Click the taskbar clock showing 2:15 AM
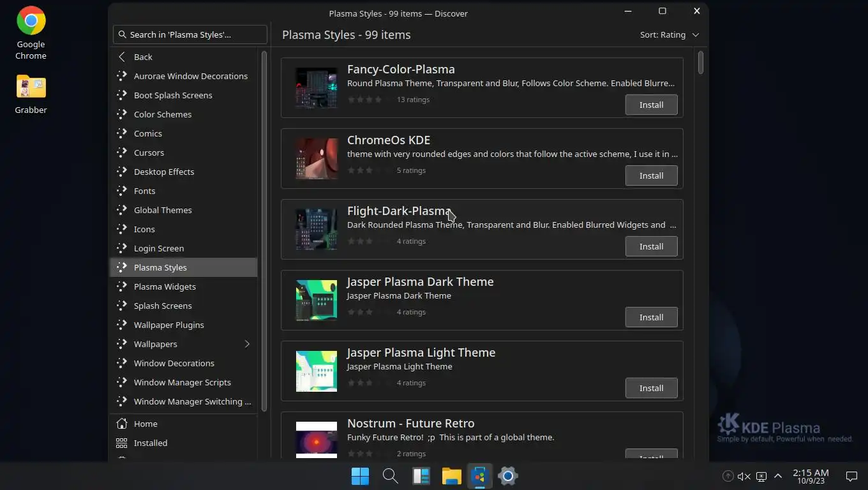 point(811,476)
